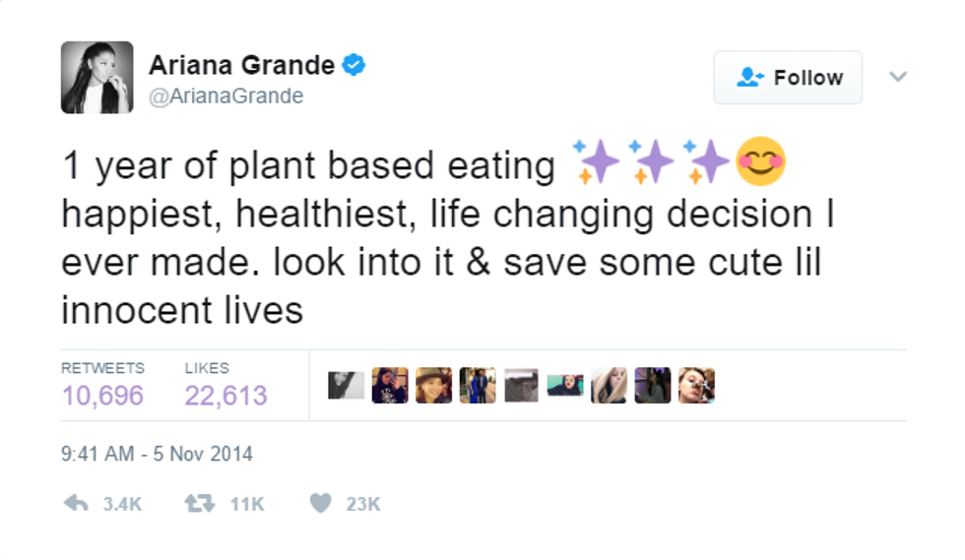Viewport: 965px width, 560px height.
Task: Click the reply arrow icon
Action: coord(77,503)
